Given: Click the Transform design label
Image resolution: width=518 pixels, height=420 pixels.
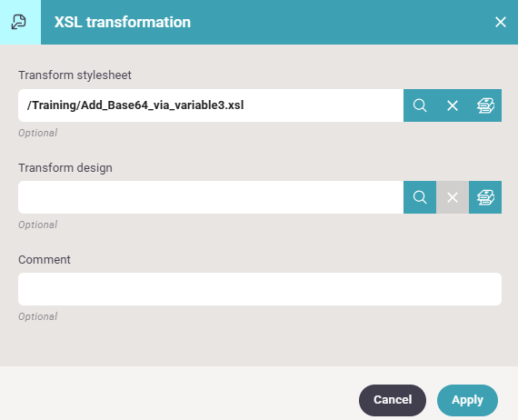Looking at the screenshot, I should (x=65, y=168).
